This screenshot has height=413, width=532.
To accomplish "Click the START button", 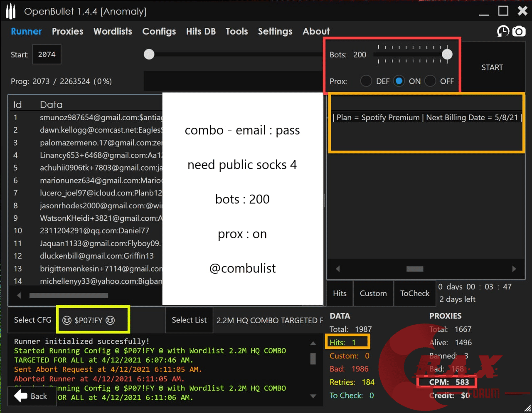I will pyautogui.click(x=493, y=67).
